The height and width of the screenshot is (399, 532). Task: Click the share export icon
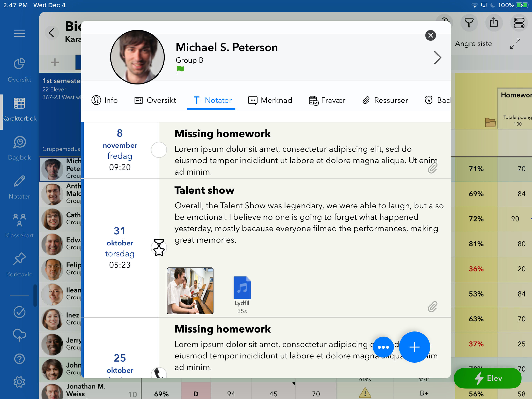493,23
